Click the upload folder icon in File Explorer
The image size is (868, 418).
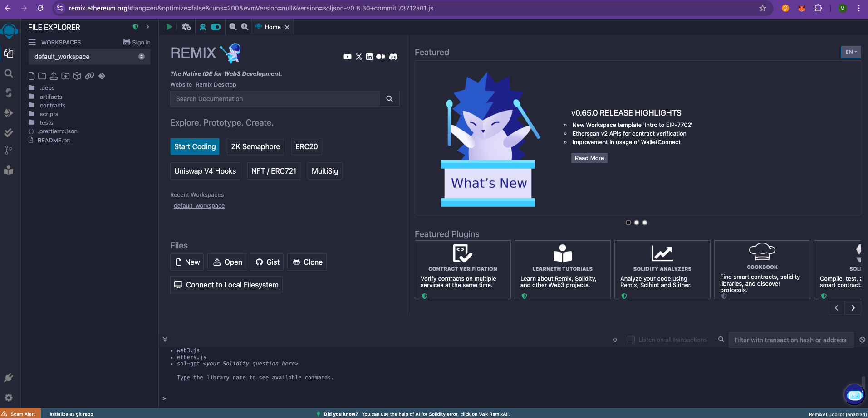65,76
